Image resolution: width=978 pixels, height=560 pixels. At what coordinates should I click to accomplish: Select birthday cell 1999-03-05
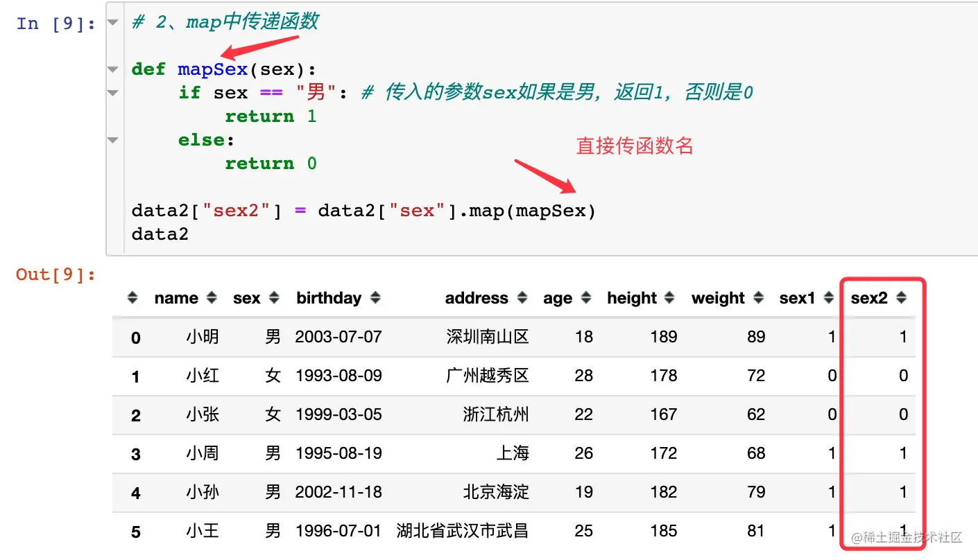pyautogui.click(x=338, y=414)
